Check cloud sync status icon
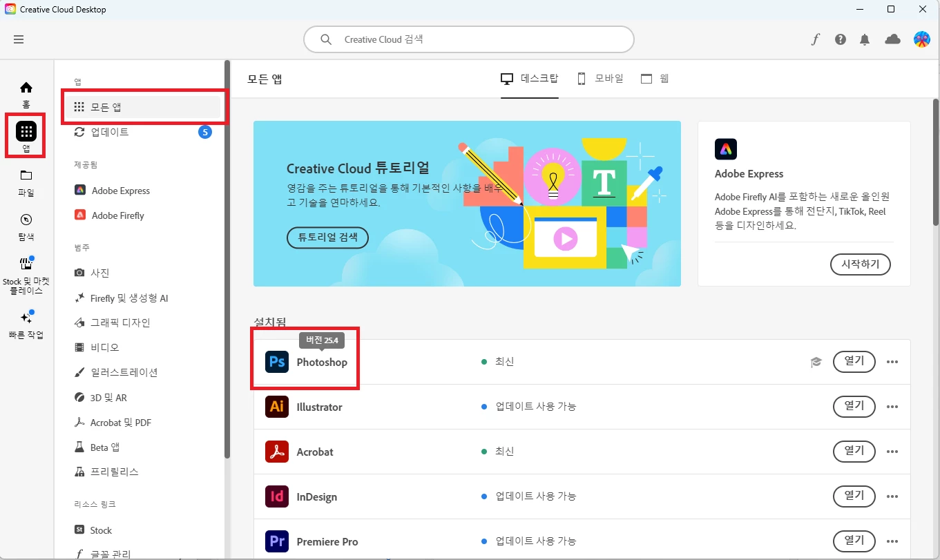 coord(892,39)
